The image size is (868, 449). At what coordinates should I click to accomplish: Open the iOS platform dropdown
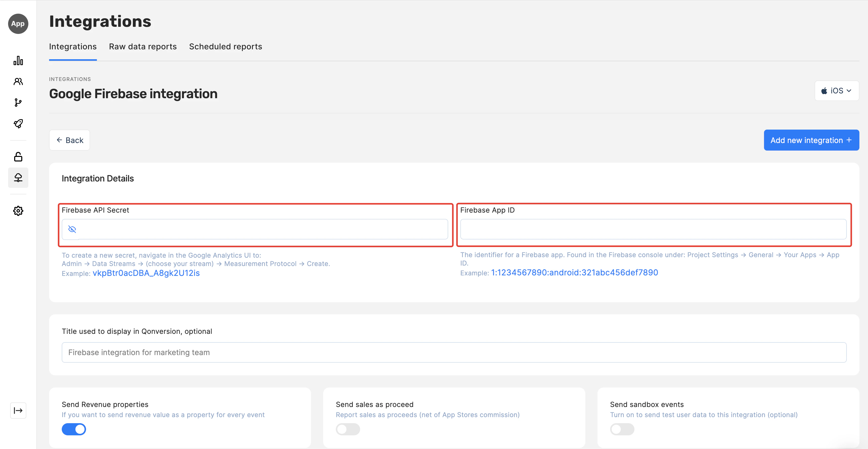point(836,91)
